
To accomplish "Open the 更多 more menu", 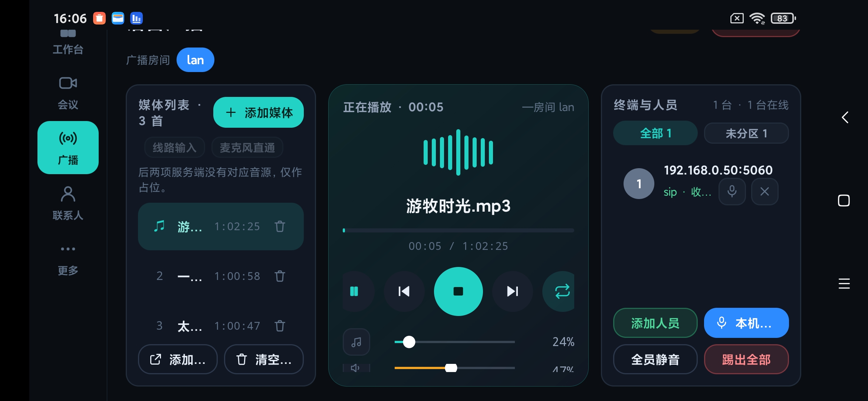I will tap(68, 260).
